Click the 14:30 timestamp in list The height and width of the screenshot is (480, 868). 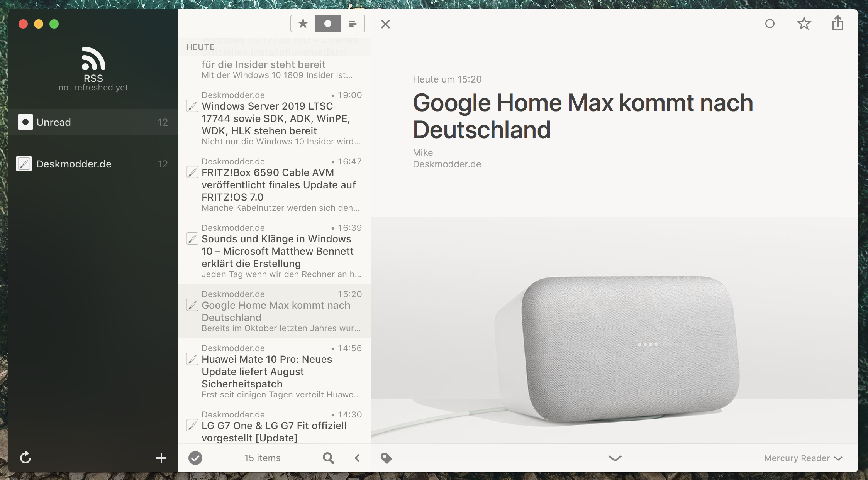click(350, 414)
